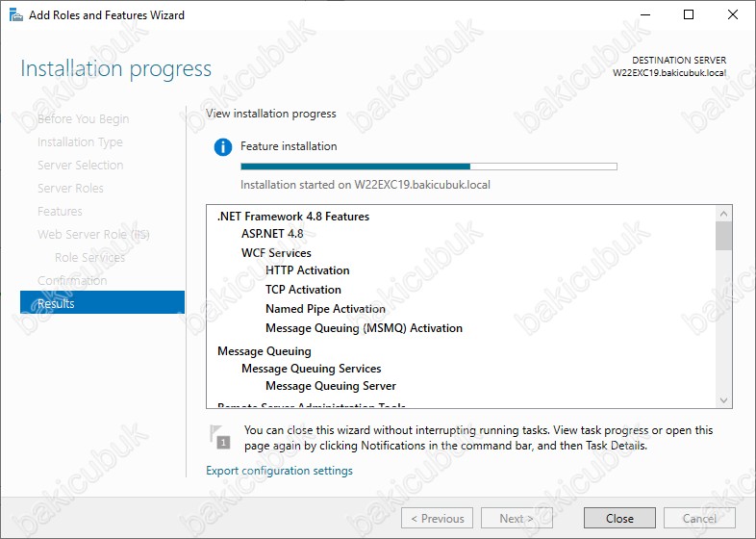The image size is (756, 539).
Task: Maximize the wizard window
Action: [689, 14]
